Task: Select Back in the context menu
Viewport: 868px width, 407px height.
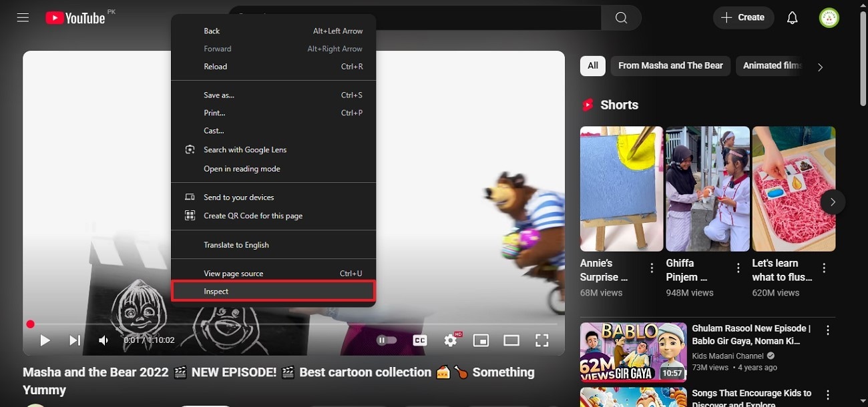Action: click(273, 31)
